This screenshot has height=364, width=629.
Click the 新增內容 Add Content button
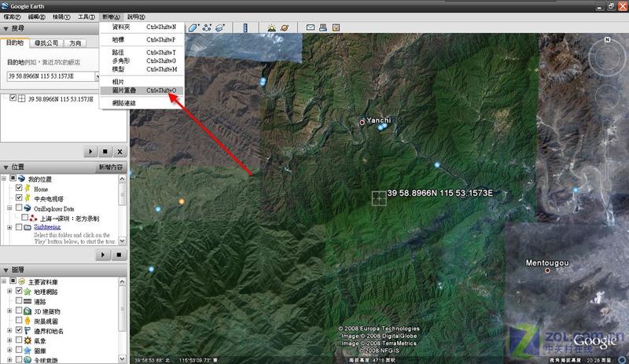click(x=111, y=167)
